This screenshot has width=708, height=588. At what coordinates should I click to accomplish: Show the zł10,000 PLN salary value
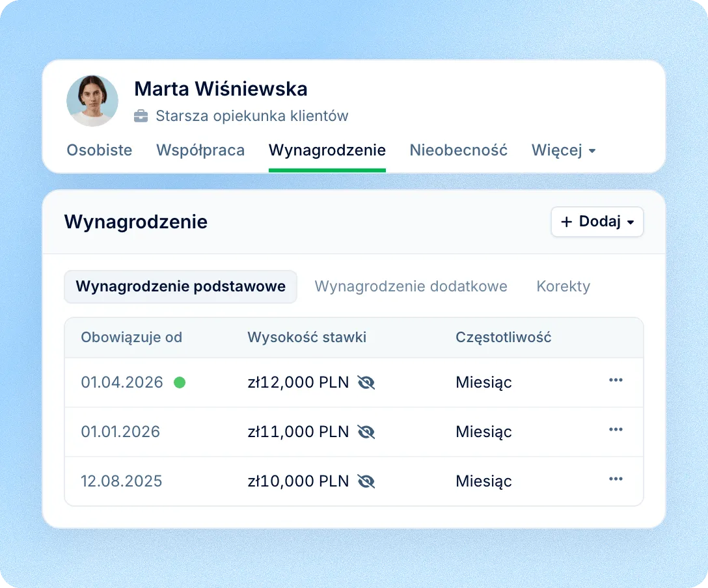(366, 481)
